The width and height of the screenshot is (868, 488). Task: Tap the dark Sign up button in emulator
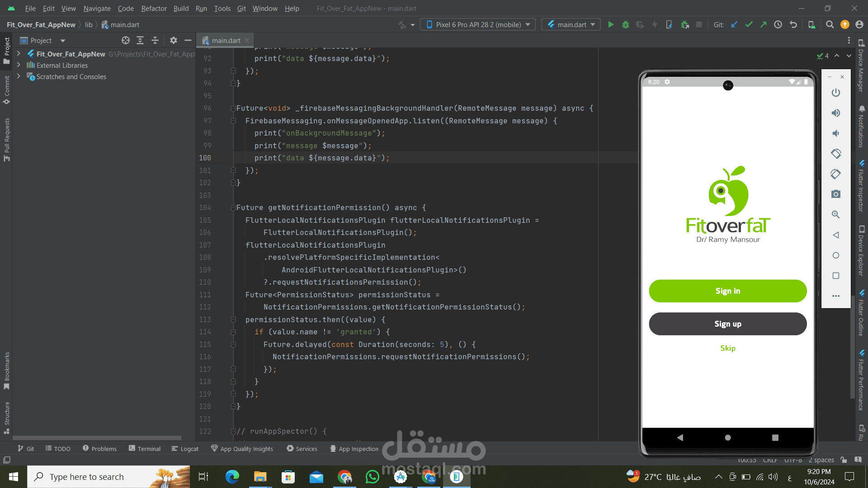tap(727, 324)
